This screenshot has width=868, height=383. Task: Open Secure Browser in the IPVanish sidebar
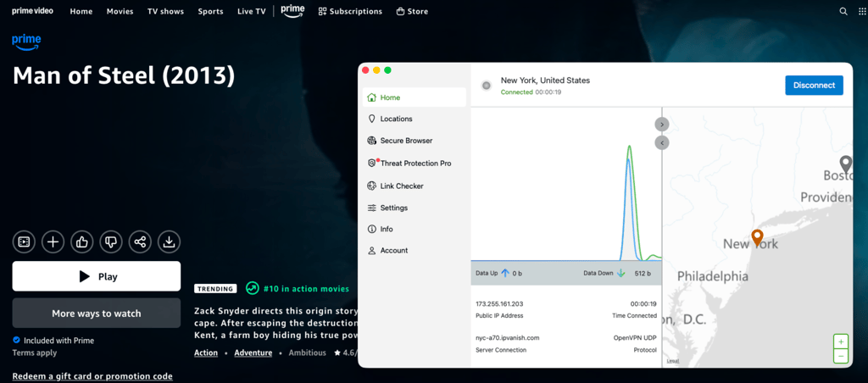coord(414,141)
